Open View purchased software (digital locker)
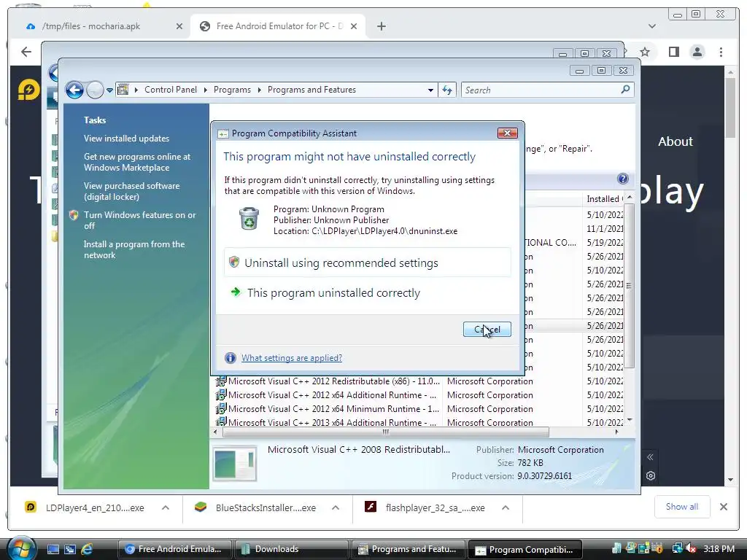Viewport: 747px width, 560px height. (131, 191)
